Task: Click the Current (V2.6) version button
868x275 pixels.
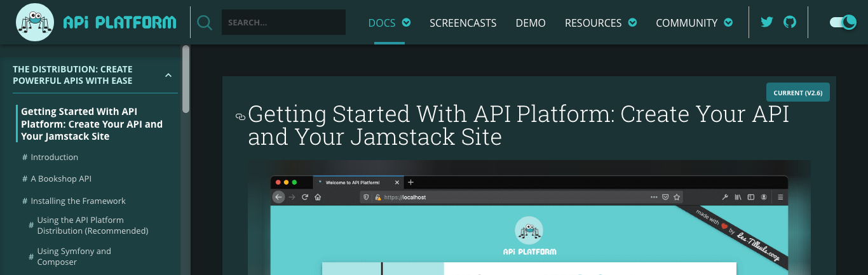Action: click(x=797, y=93)
